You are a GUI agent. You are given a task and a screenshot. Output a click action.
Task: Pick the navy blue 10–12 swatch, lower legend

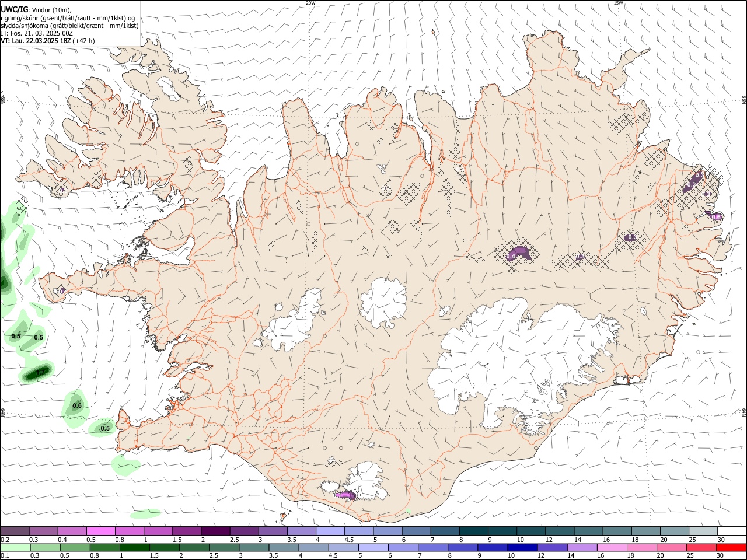[x=523, y=548]
